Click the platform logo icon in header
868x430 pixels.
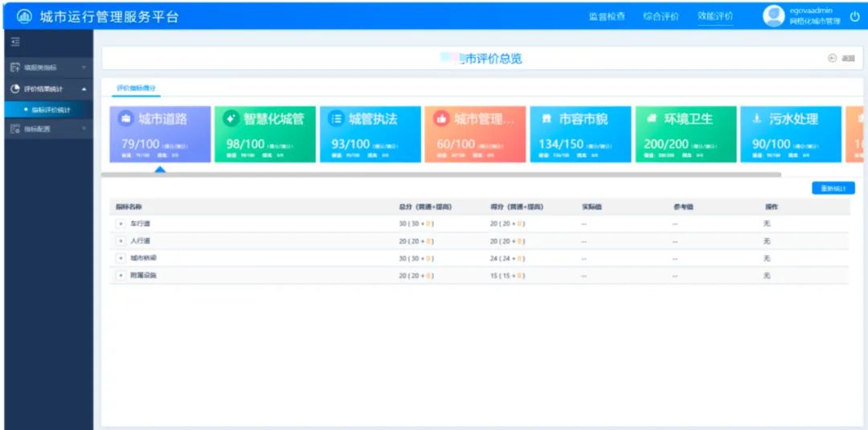click(23, 17)
